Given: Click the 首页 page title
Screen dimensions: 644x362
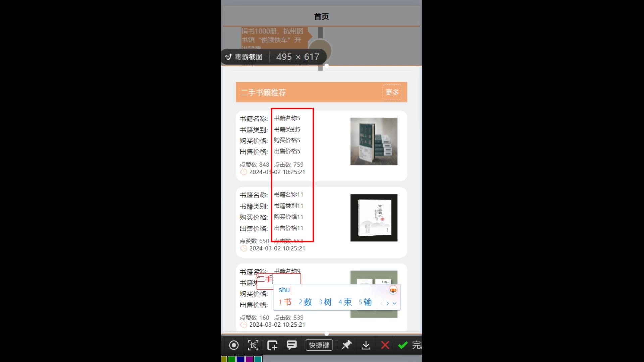Looking at the screenshot, I should [321, 16].
